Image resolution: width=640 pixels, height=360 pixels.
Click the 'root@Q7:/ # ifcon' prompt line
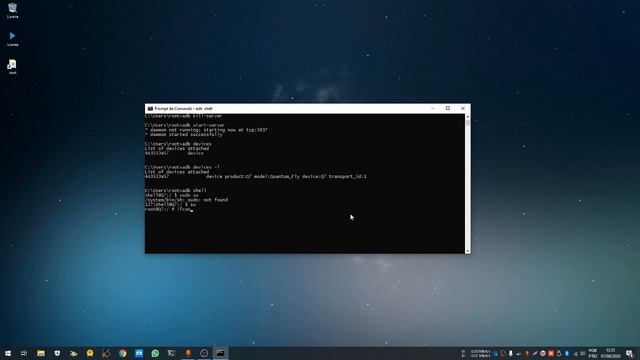[168, 209]
